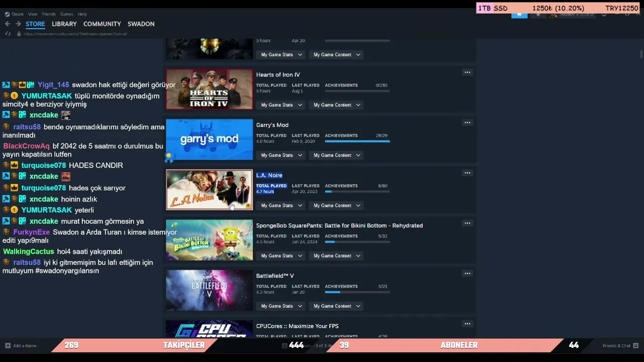Open the SpongeBob SquarePants Rehydrated title link
Viewport: 644px width, 362px height.
pyautogui.click(x=339, y=226)
